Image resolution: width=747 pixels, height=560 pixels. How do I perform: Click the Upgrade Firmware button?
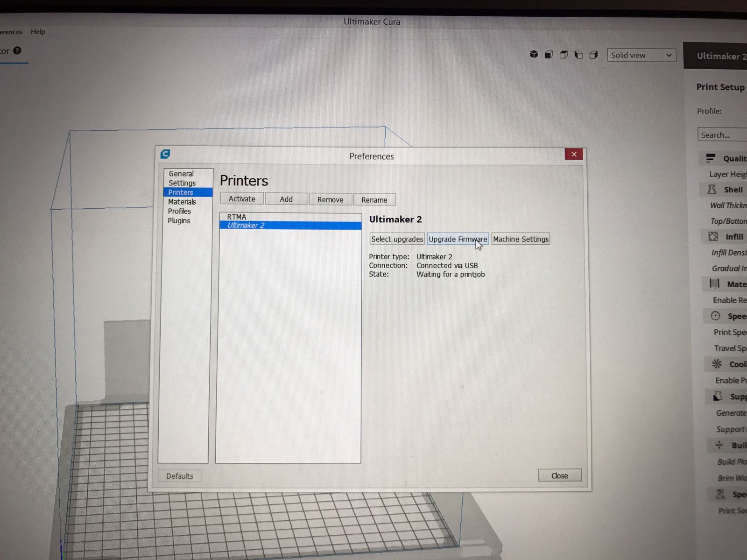point(458,239)
